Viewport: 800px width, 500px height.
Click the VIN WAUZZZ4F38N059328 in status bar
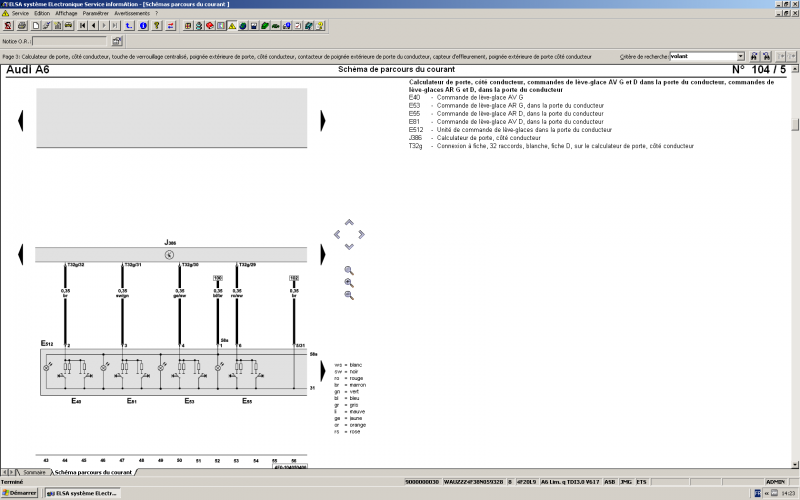(473, 482)
